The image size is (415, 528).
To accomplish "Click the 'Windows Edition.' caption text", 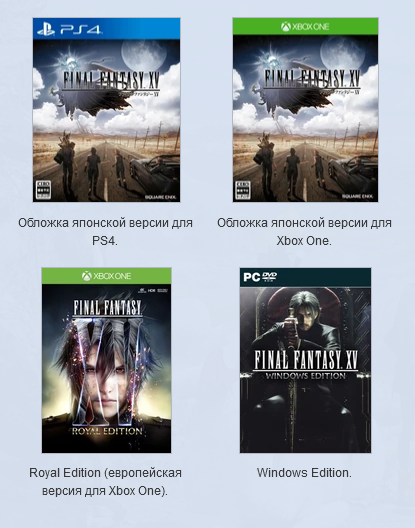I will point(304,473).
